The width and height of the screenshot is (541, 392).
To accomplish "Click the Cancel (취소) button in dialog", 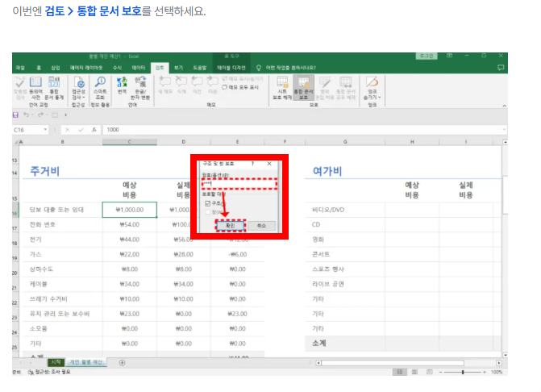I will 261,226.
